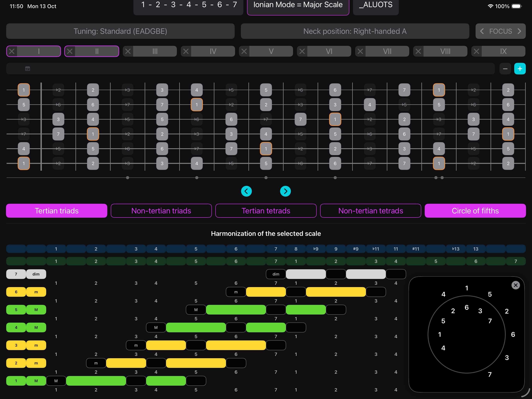
Task: Click the X icon on position VII
Action: [x=360, y=51]
